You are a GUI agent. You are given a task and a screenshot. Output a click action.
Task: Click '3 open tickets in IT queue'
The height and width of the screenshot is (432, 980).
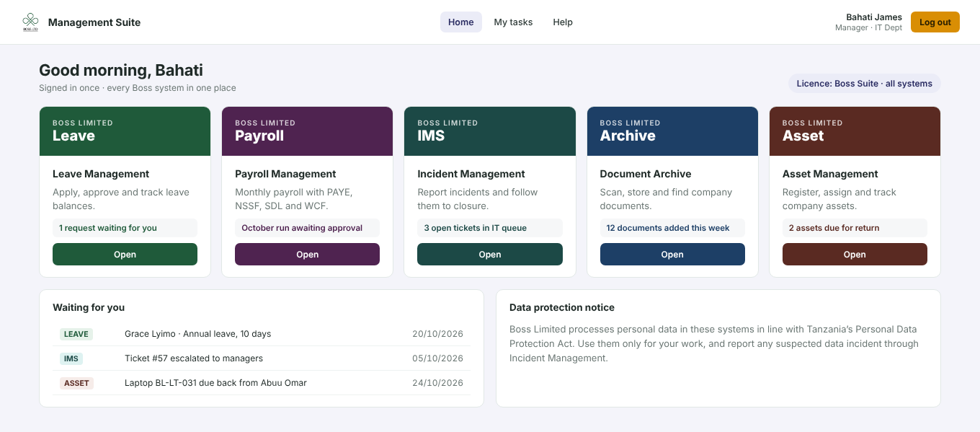click(x=490, y=228)
